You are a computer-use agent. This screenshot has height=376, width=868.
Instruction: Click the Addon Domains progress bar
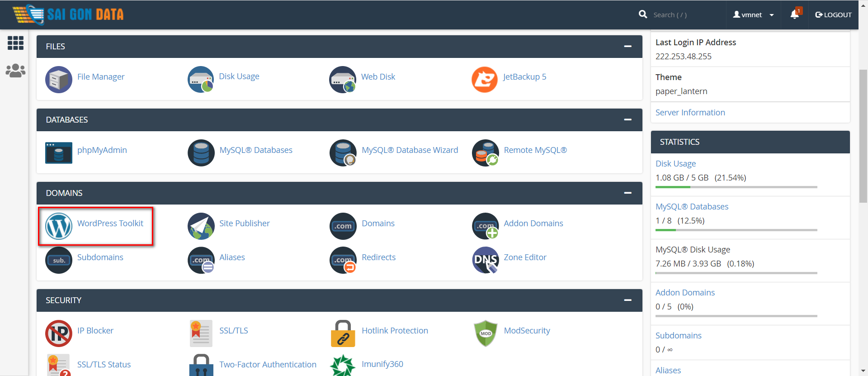(x=736, y=316)
